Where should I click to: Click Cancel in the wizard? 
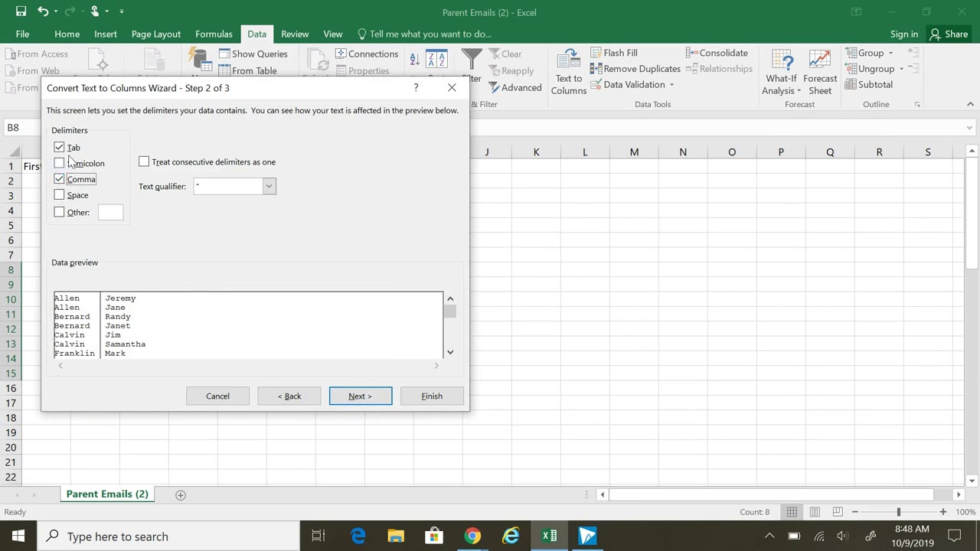tap(217, 396)
